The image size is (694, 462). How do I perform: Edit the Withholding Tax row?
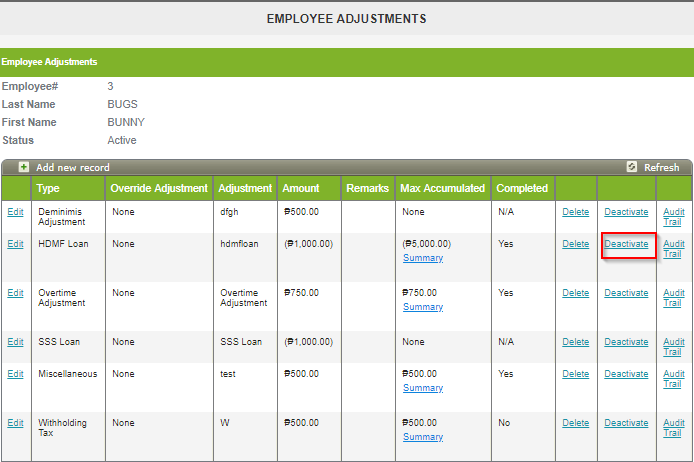[15, 423]
